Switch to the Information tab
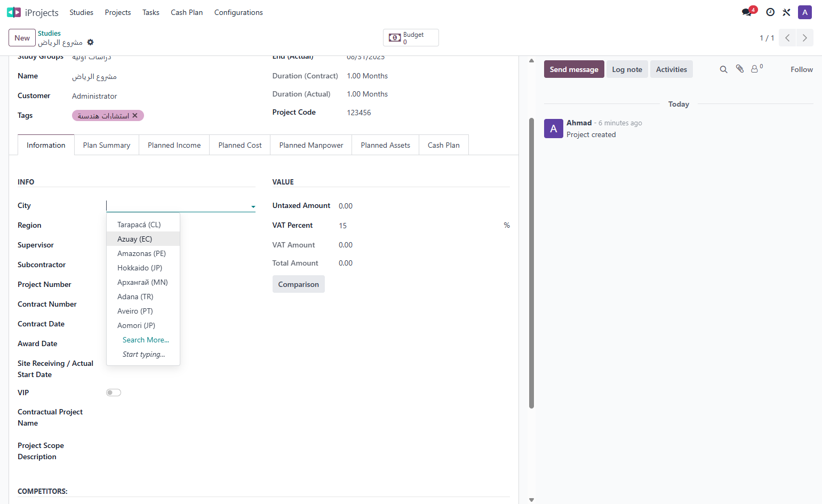Screen dimensions: 822x504 point(46,145)
